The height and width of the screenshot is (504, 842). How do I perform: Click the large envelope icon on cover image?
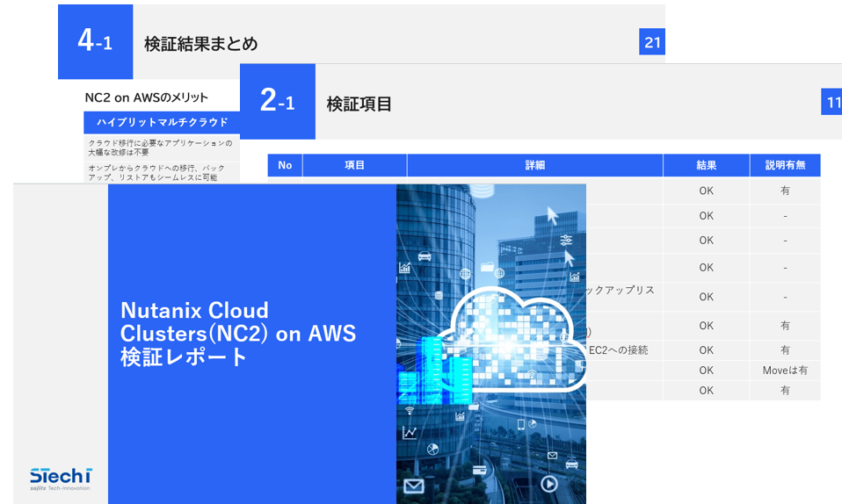click(x=413, y=486)
